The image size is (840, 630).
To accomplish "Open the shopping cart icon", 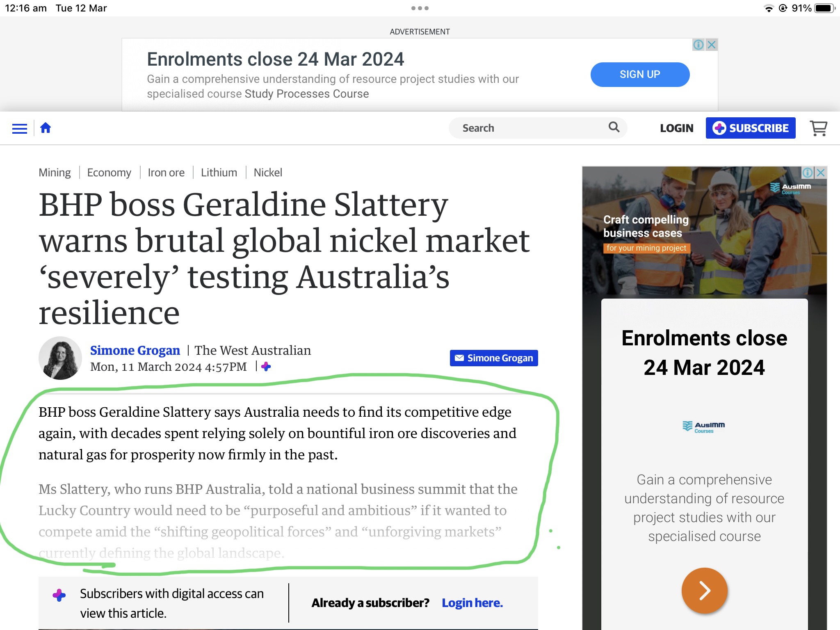I will [x=819, y=128].
